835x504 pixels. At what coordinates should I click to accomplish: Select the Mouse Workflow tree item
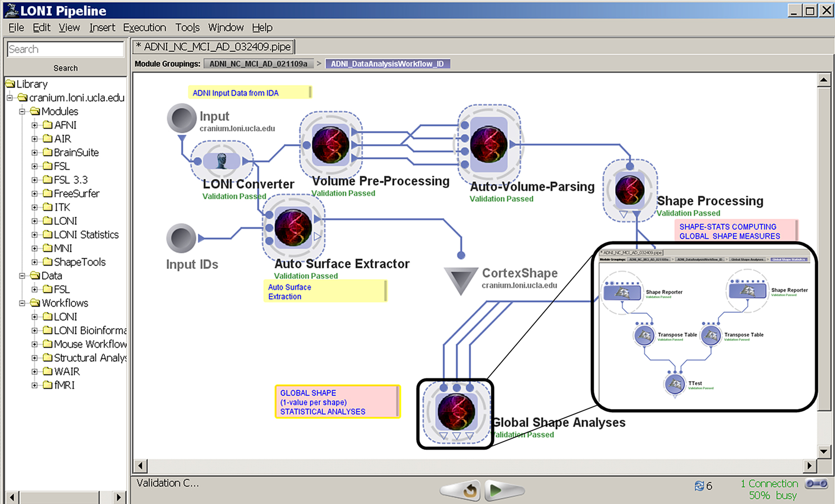[90, 344]
